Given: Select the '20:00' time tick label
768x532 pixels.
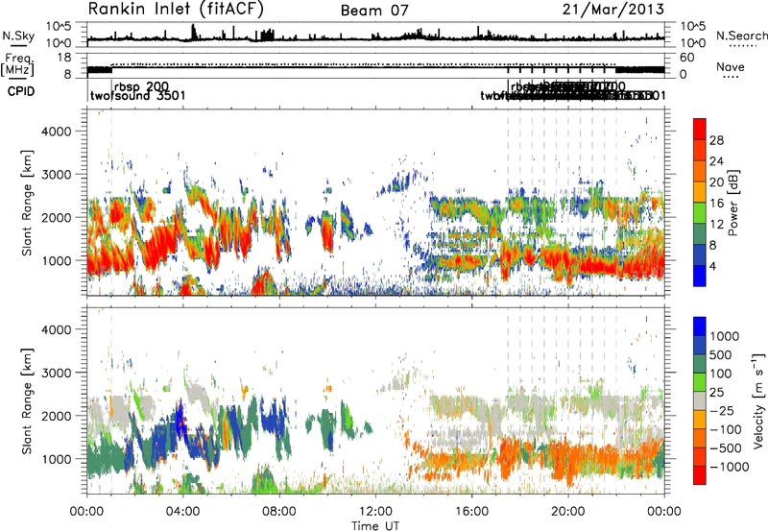Looking at the screenshot, I should 568,512.
